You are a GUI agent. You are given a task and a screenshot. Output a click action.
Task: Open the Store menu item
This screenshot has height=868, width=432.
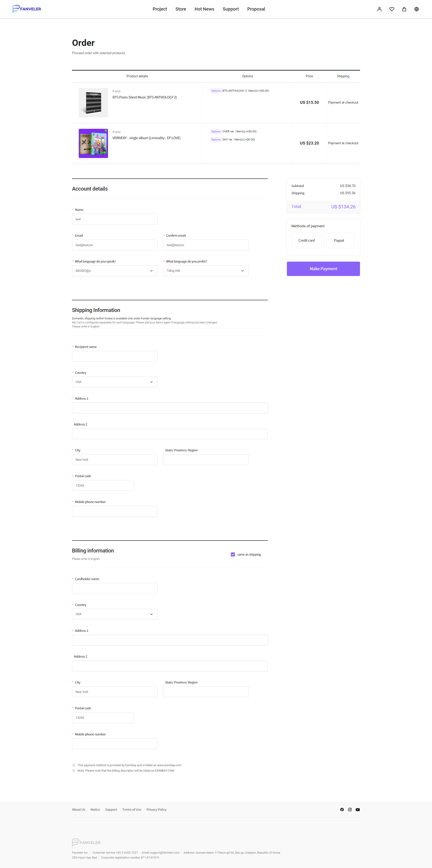181,9
